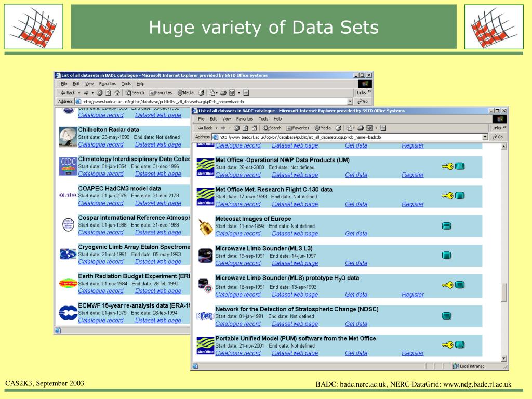Click key icon for Met Research Flight C-130
This screenshot has height=399, width=532.
click(447, 196)
